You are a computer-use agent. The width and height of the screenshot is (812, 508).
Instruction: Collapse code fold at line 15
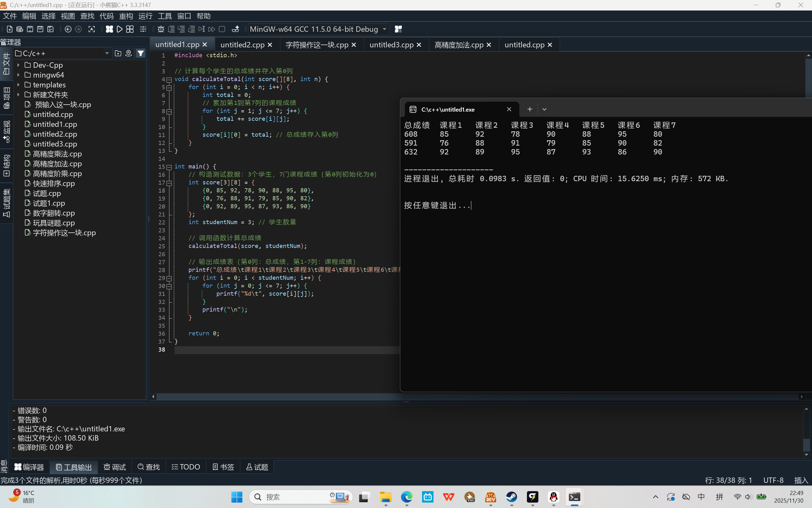[169, 167]
